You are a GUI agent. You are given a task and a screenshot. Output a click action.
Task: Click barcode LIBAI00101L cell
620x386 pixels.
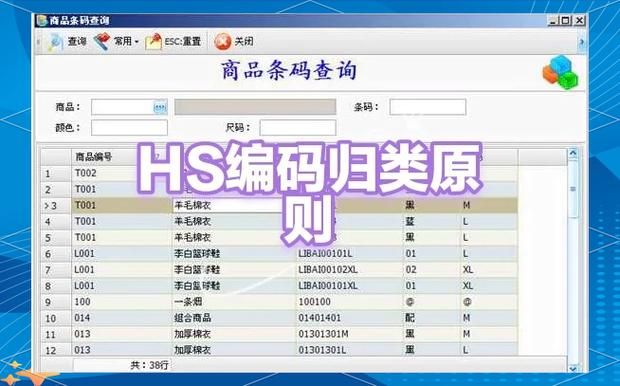point(325,254)
